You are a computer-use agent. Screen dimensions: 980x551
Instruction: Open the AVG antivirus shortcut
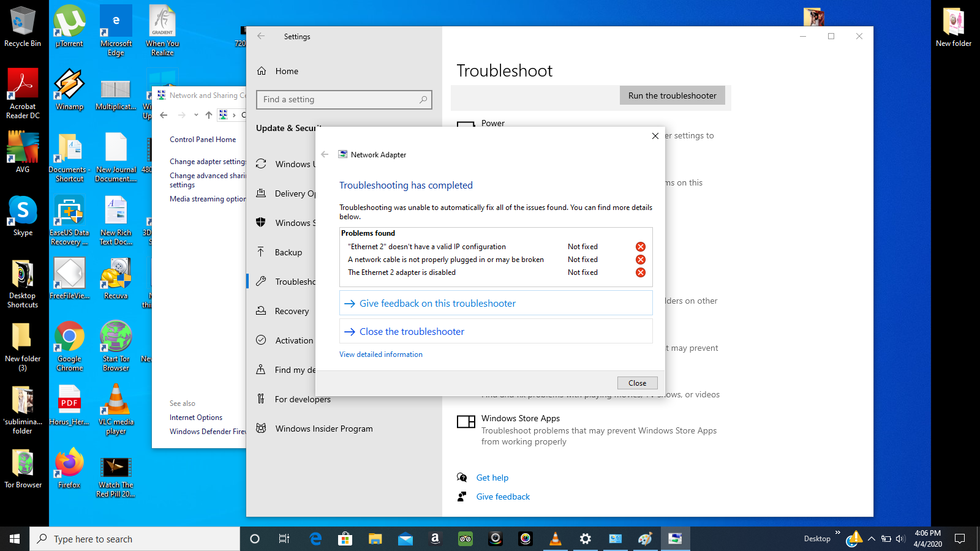click(x=23, y=152)
